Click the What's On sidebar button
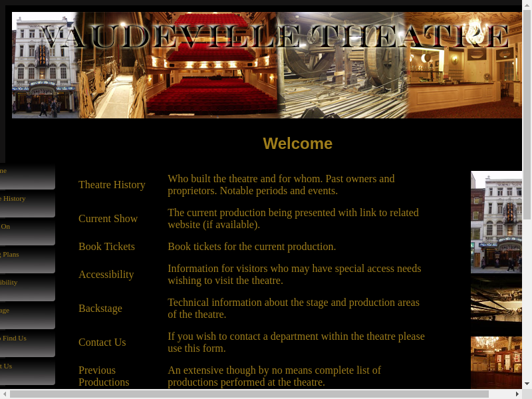This screenshot has height=399, width=532. pos(27,232)
